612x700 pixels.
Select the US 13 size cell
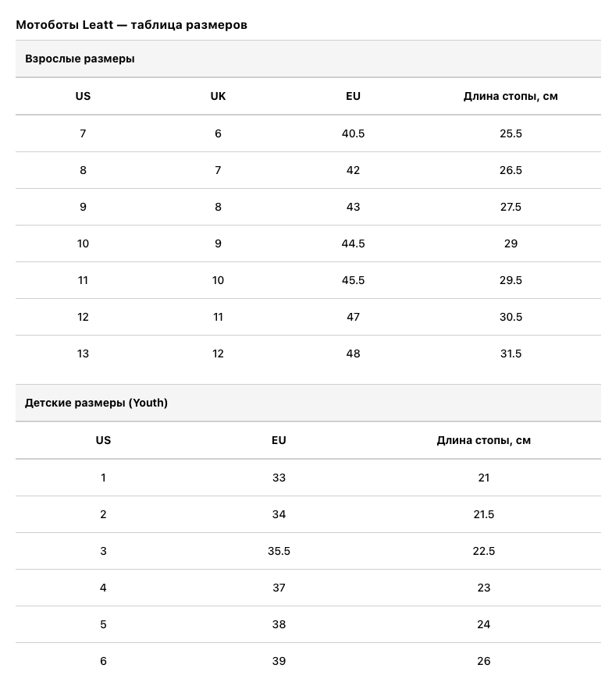point(83,354)
